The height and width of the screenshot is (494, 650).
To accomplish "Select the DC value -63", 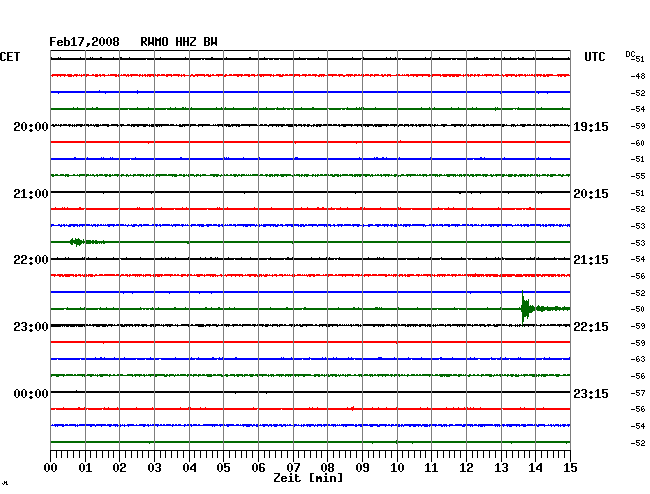I will tap(638, 359).
